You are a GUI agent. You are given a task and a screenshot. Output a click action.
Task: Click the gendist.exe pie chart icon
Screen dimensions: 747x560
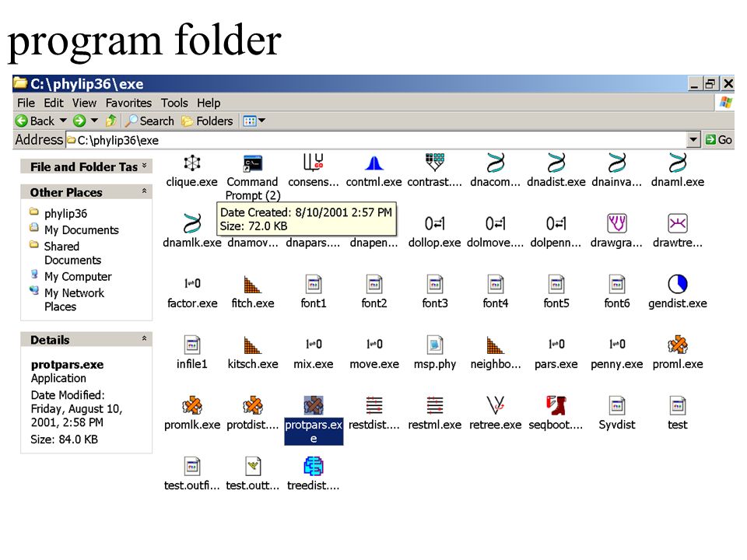click(x=678, y=284)
